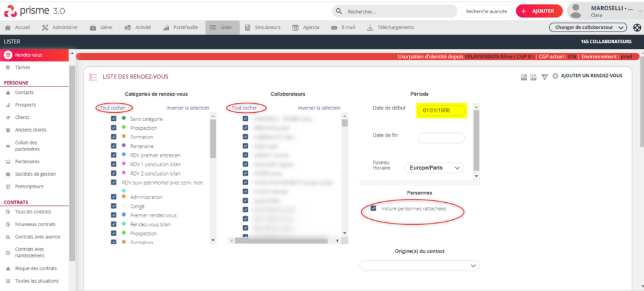This screenshot has height=291, width=644.
Task: Open the Fuseau Horaire Europe/Paris dropdown
Action: click(436, 168)
